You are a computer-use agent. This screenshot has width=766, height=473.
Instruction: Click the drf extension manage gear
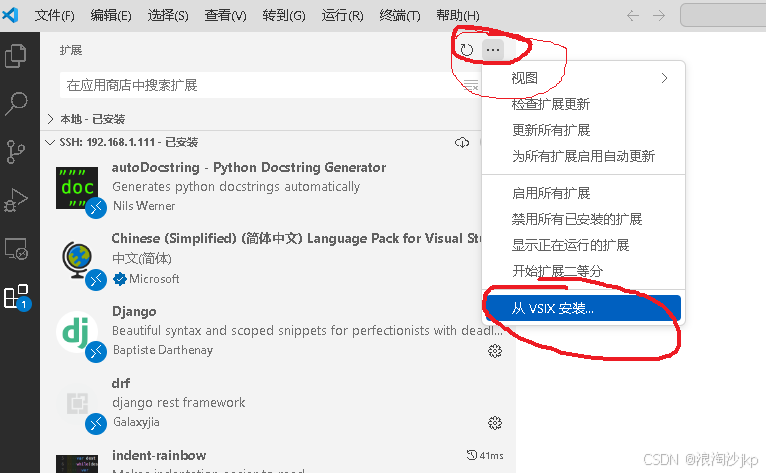495,423
